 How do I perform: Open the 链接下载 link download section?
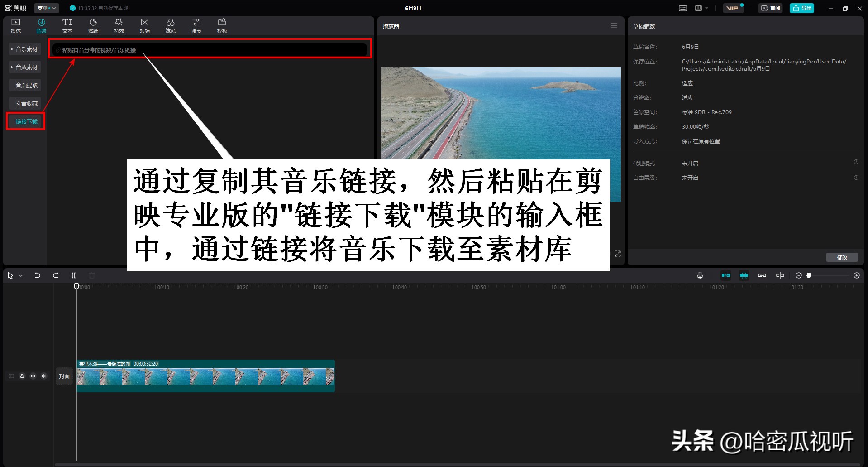coord(25,121)
